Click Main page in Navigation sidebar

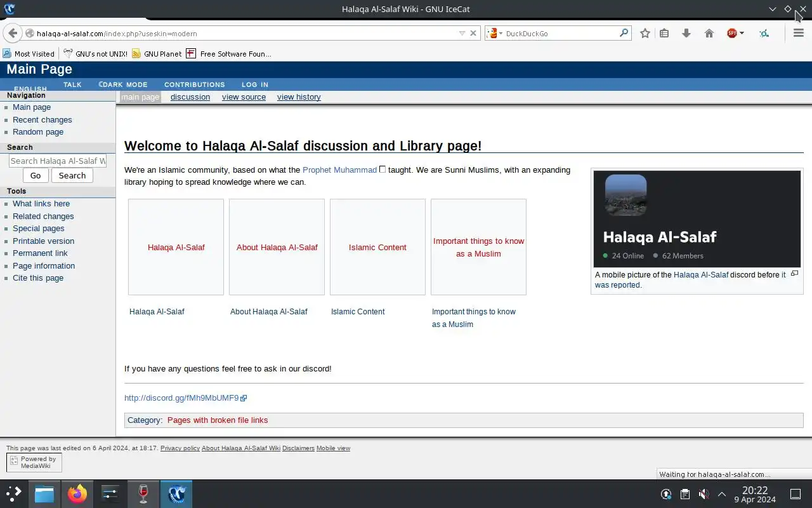tap(32, 107)
